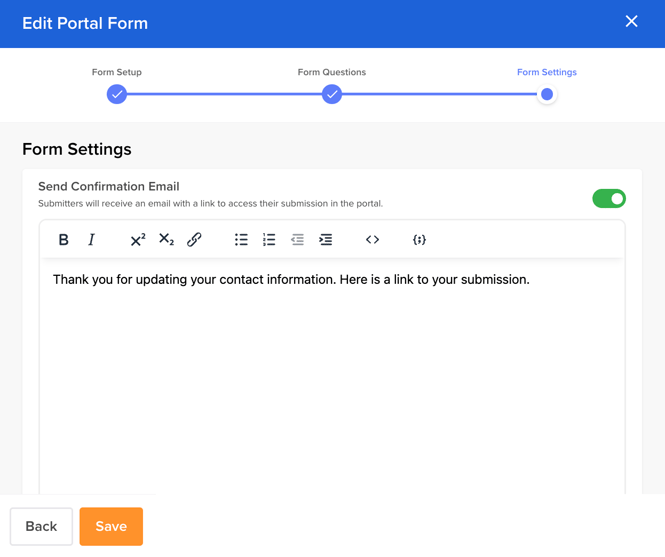
Task: Close the Edit Portal Form dialog
Action: pyautogui.click(x=631, y=21)
